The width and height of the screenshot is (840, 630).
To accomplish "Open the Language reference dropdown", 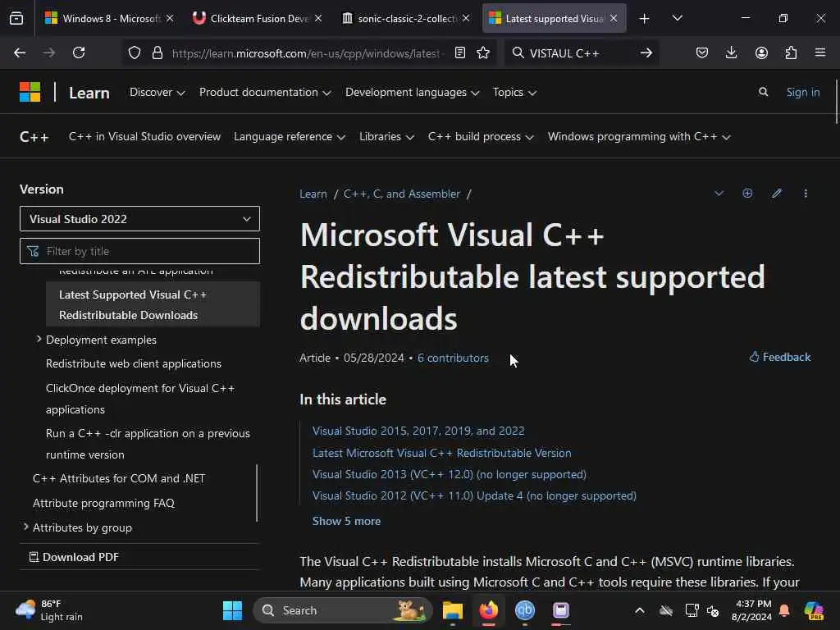I will [x=290, y=137].
